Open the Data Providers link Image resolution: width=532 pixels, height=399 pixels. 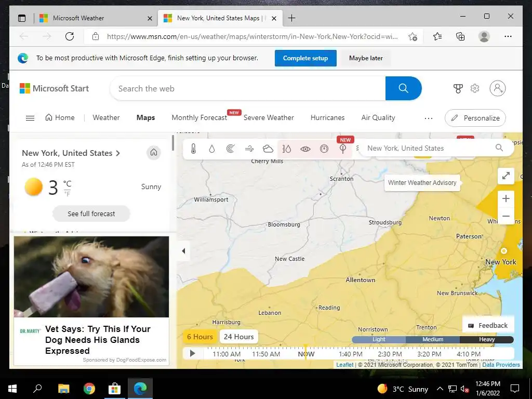coord(501,365)
